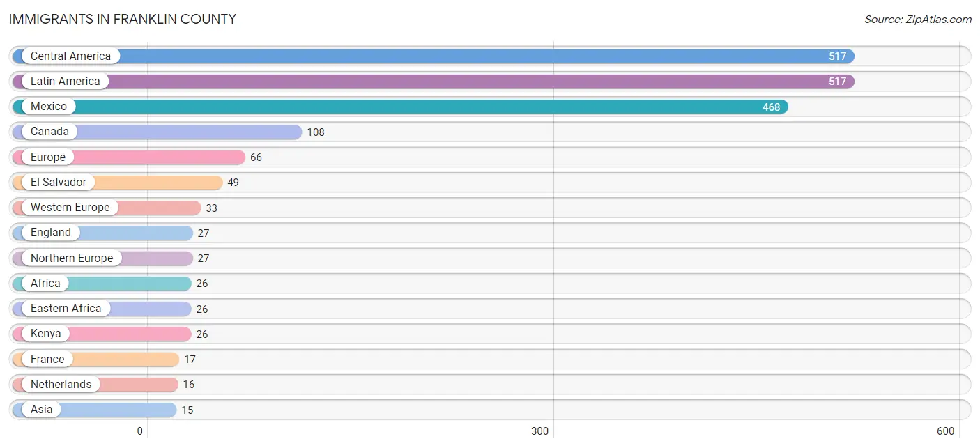Viewport: 980px width, 448px height.
Task: Click the Netherlands bar label
Action: pyautogui.click(x=61, y=385)
